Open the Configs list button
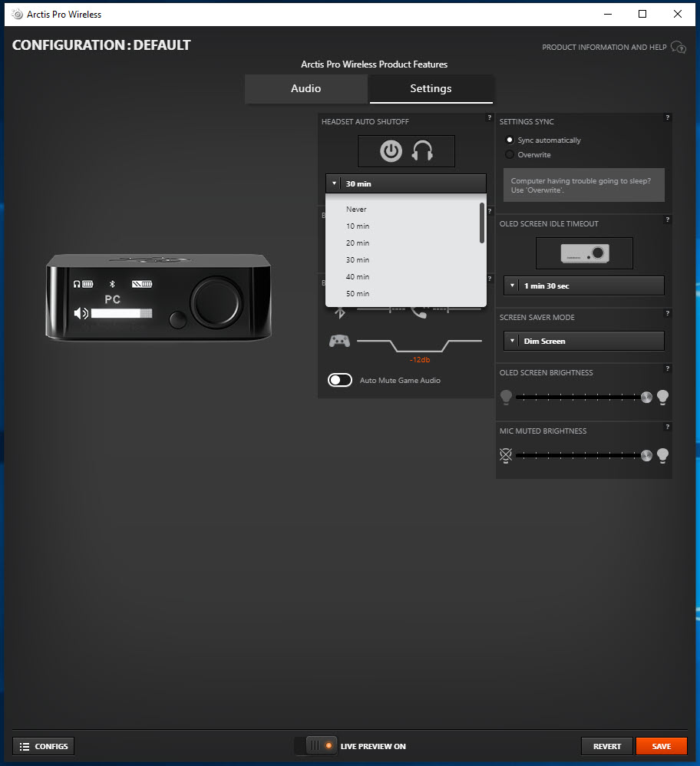Viewport: 700px width, 766px height. click(x=44, y=747)
